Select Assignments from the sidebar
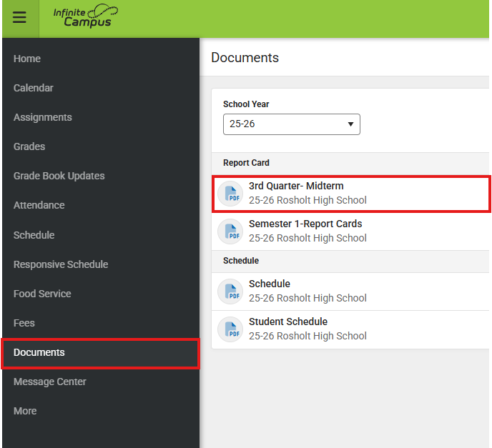Screen dimensions: 492x448 coord(43,117)
